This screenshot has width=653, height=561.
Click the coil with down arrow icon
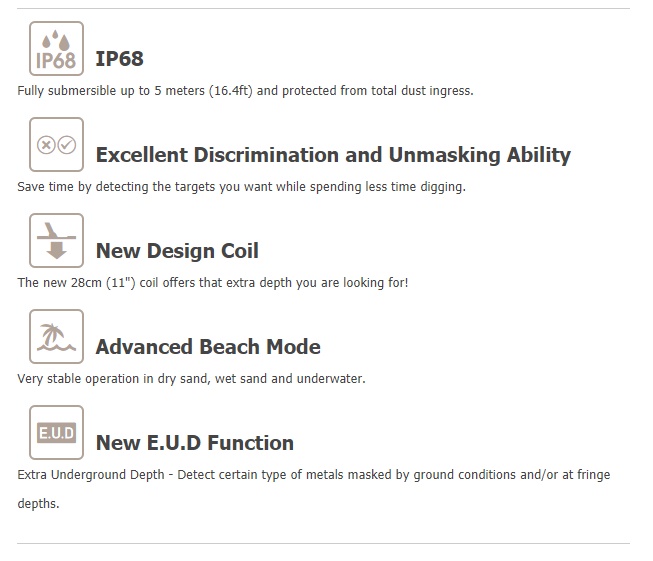point(56,241)
